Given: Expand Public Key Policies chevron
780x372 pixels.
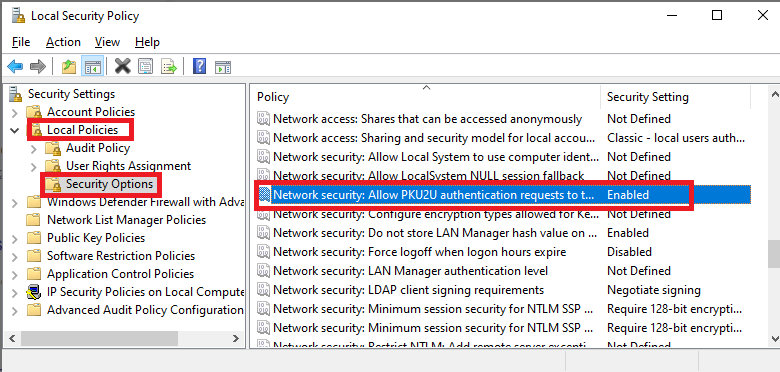Looking at the screenshot, I should point(15,239).
